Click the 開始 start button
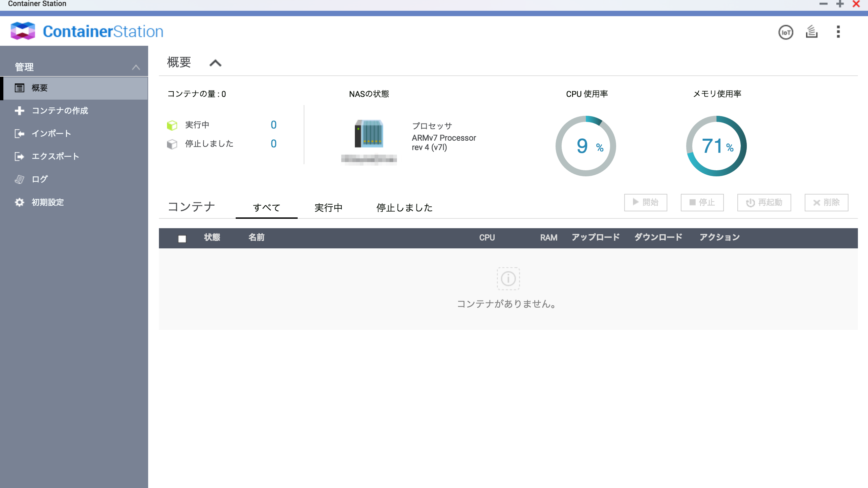 [x=645, y=202]
